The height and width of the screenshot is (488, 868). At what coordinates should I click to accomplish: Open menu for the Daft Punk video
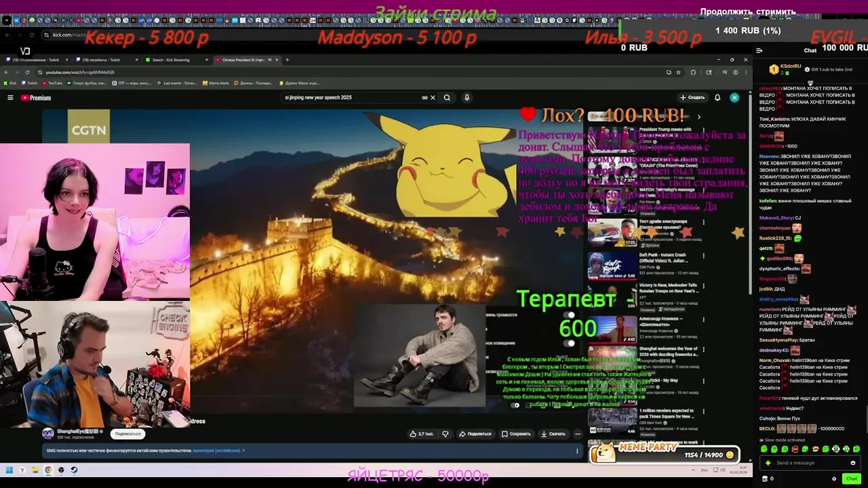click(x=703, y=256)
